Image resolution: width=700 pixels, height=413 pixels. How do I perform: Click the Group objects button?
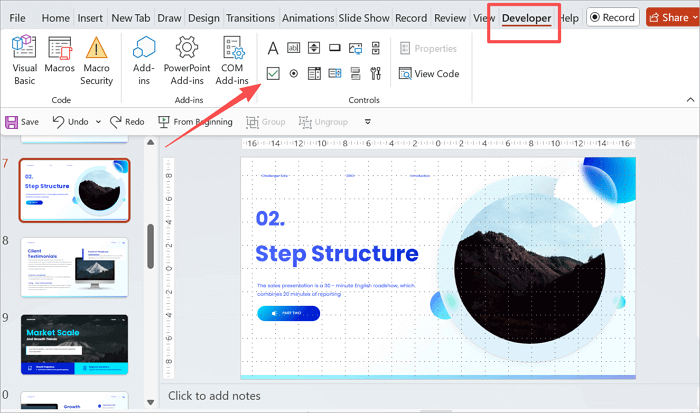point(266,122)
